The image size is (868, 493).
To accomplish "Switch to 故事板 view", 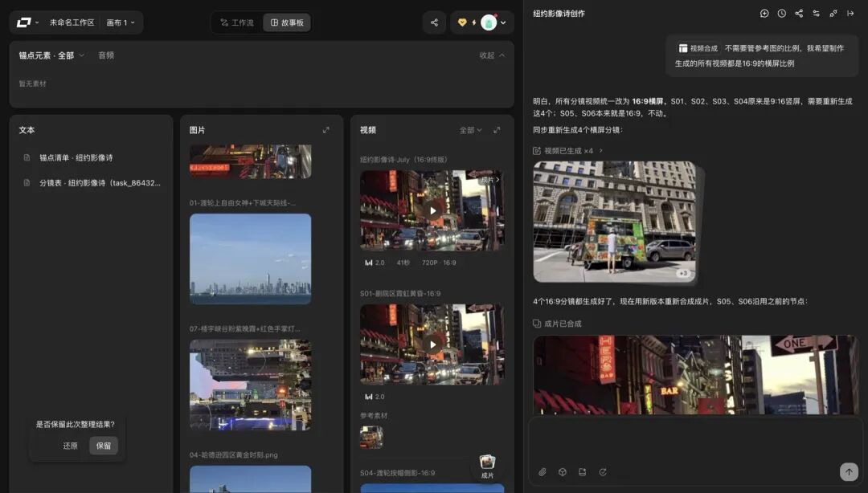I will (287, 22).
